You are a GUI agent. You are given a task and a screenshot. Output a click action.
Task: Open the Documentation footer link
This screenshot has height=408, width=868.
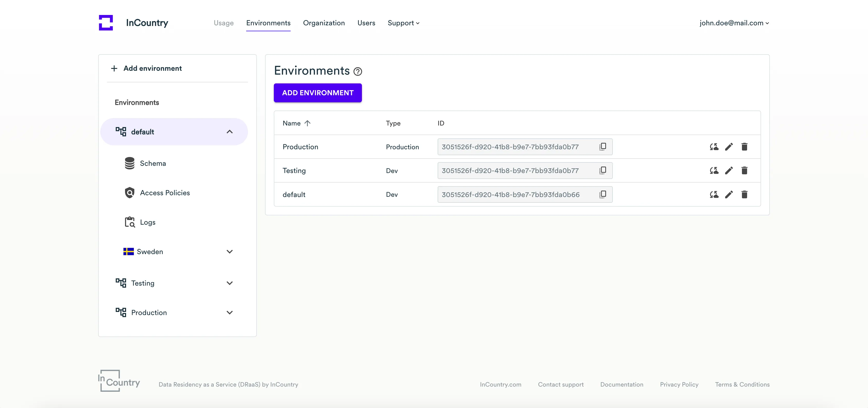coord(621,385)
